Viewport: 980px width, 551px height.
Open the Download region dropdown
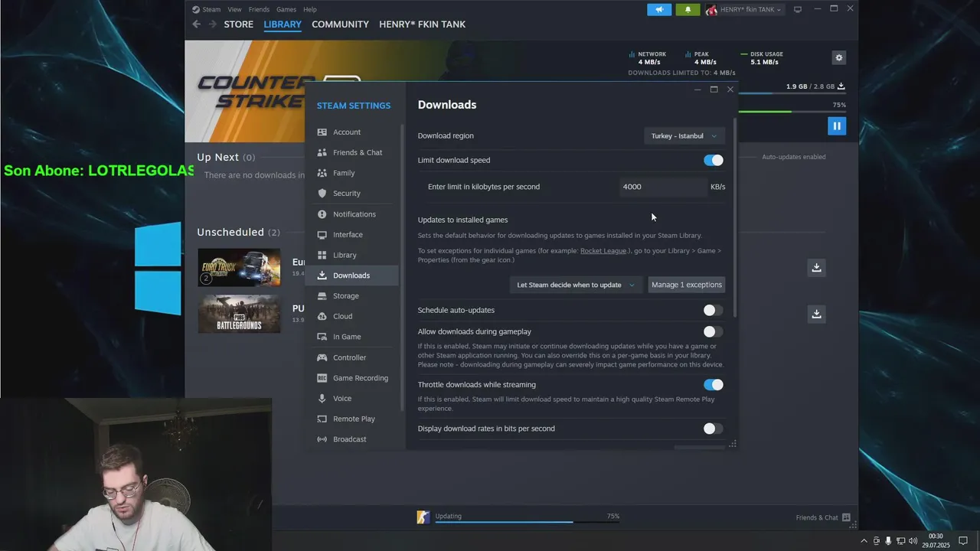click(684, 136)
